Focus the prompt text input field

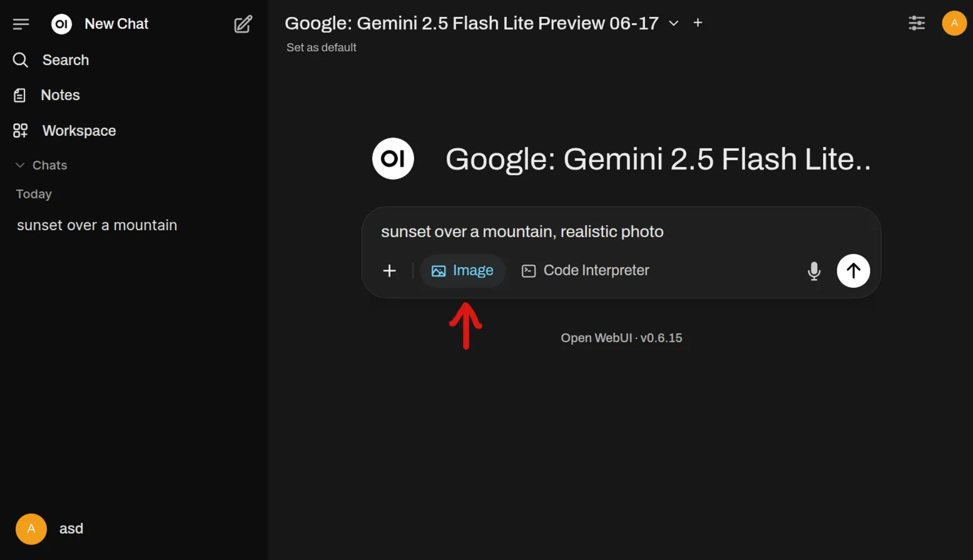coord(621,232)
